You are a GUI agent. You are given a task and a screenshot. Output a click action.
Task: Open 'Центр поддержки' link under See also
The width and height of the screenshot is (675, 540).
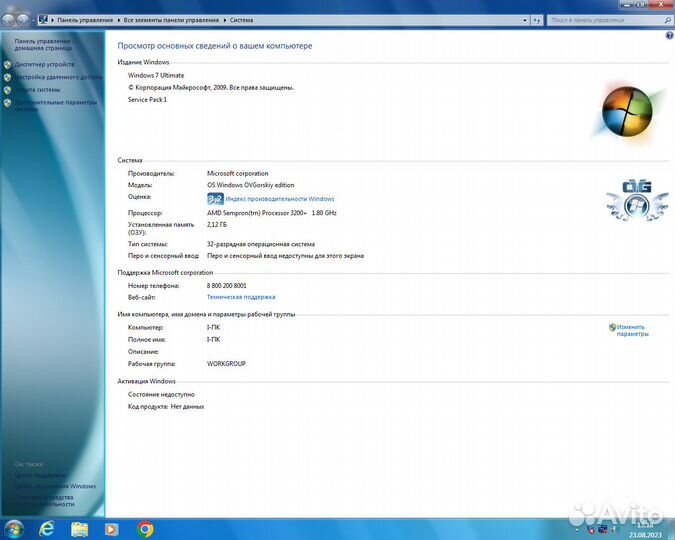pos(40,475)
